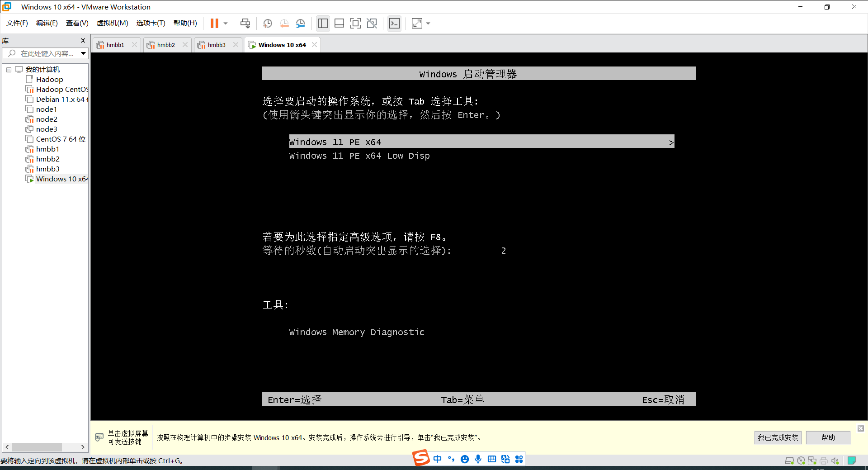Open stretch display dropdown arrow
Screen dimensions: 868x470
coord(428,23)
